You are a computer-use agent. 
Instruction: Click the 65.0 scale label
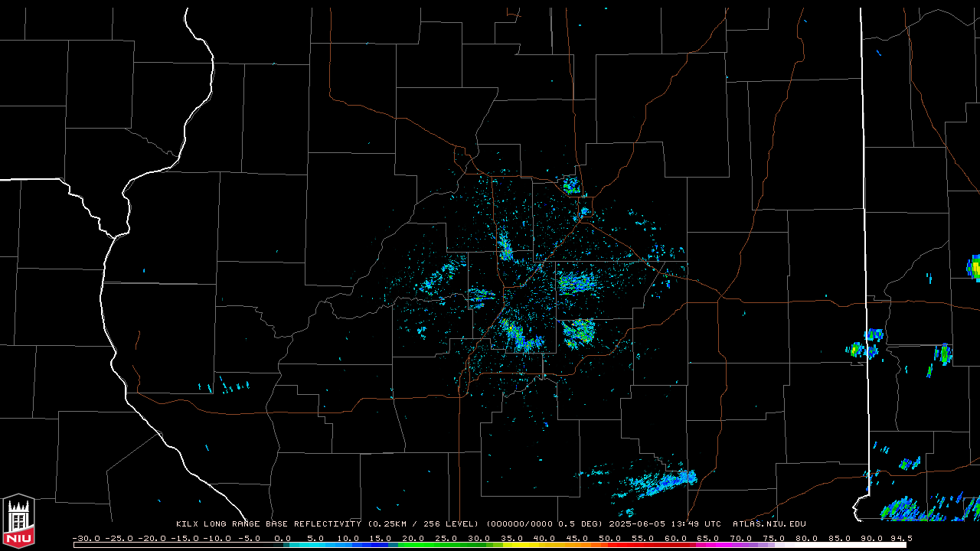(708, 540)
